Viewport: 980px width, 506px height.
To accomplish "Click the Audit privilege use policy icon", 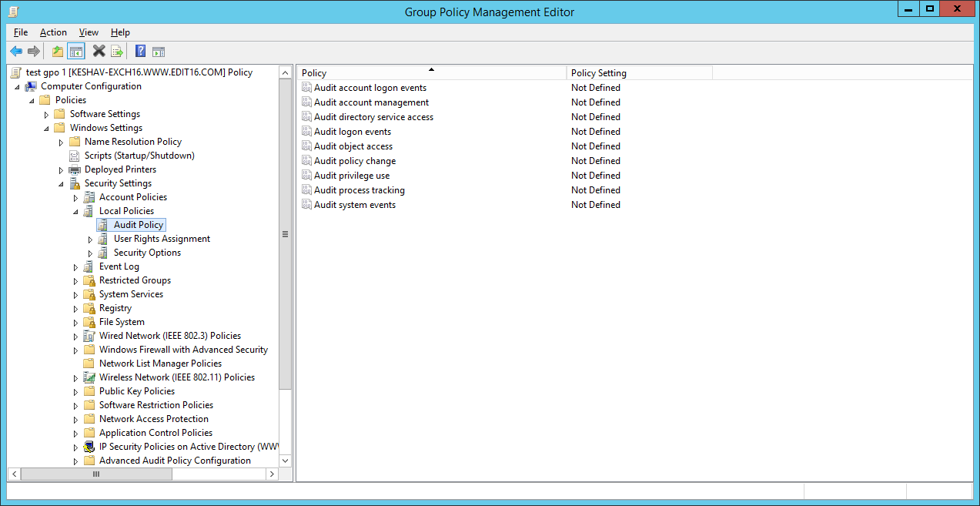I will tap(306, 176).
